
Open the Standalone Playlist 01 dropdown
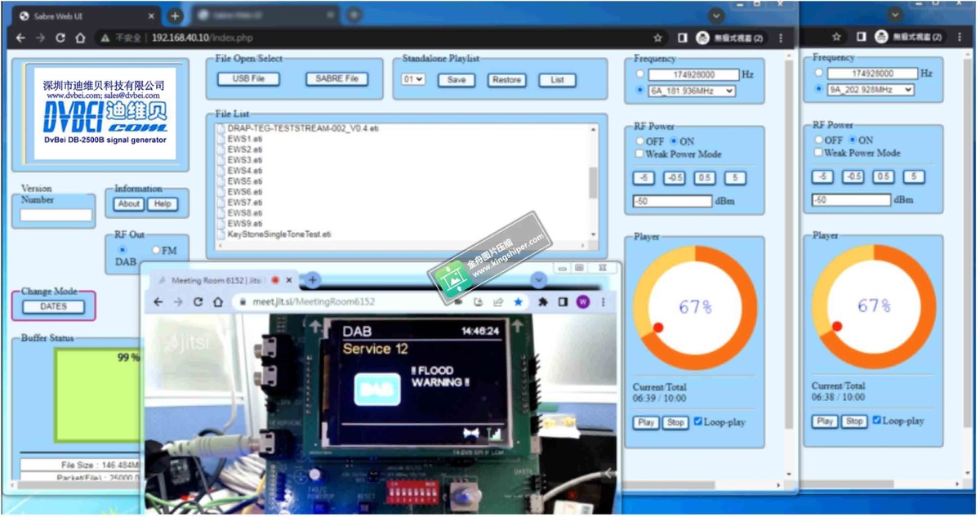(x=413, y=79)
